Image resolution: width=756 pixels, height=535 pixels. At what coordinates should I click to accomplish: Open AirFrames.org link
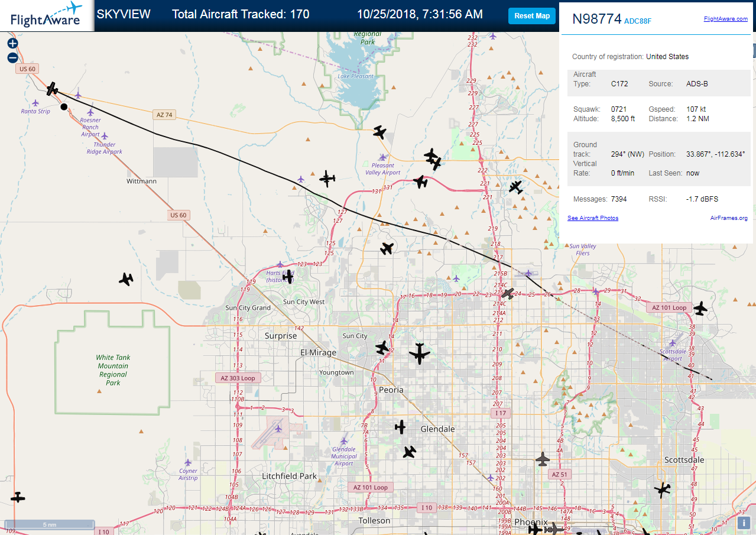pos(729,218)
